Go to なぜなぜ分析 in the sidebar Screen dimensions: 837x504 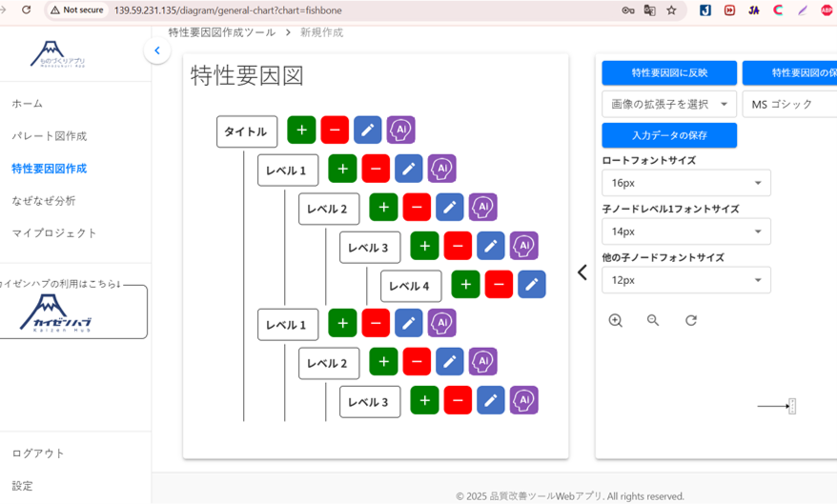pyautogui.click(x=44, y=201)
